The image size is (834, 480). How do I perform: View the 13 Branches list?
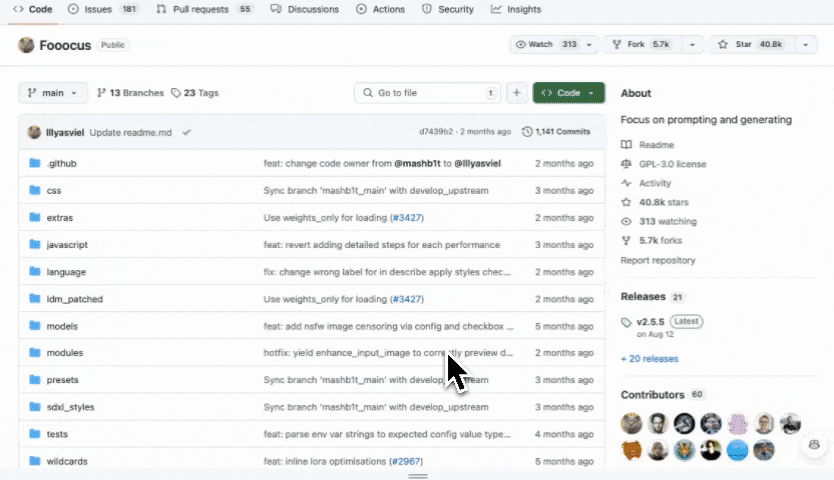coord(130,93)
